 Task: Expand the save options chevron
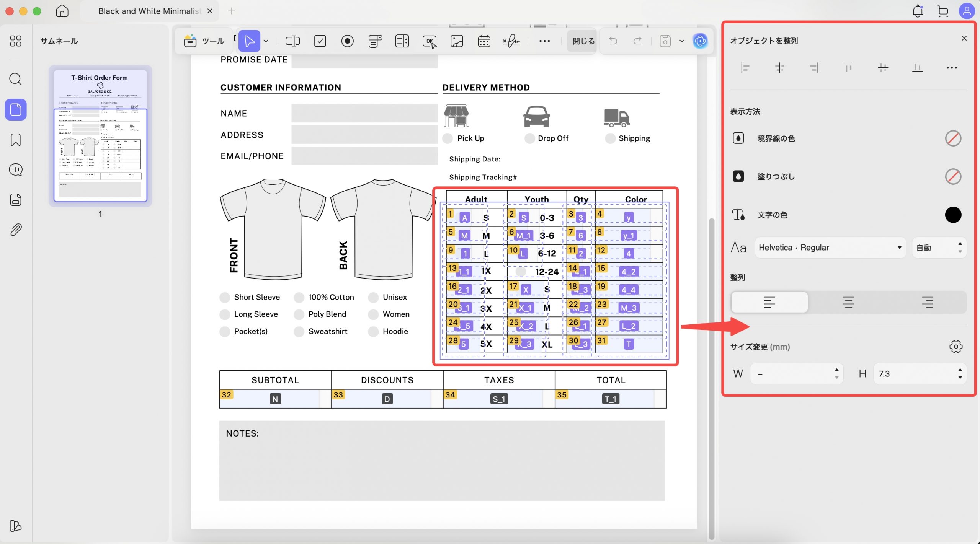[681, 41]
